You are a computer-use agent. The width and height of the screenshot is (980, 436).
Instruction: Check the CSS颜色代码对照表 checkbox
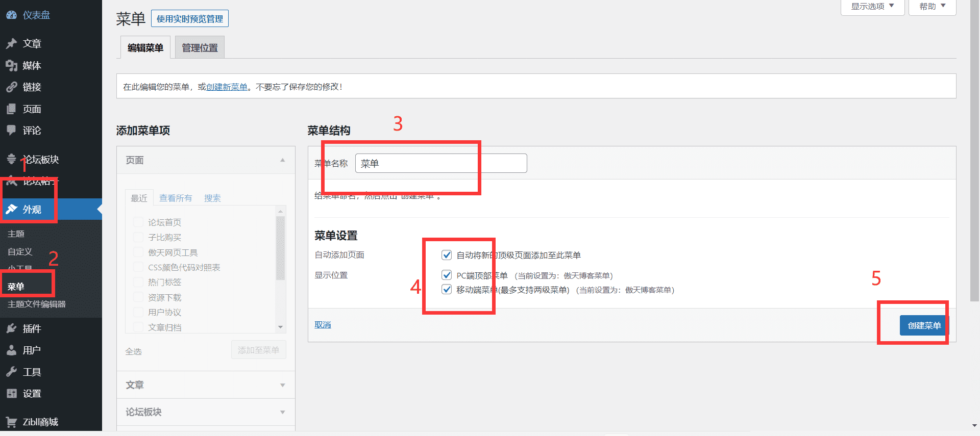[138, 267]
